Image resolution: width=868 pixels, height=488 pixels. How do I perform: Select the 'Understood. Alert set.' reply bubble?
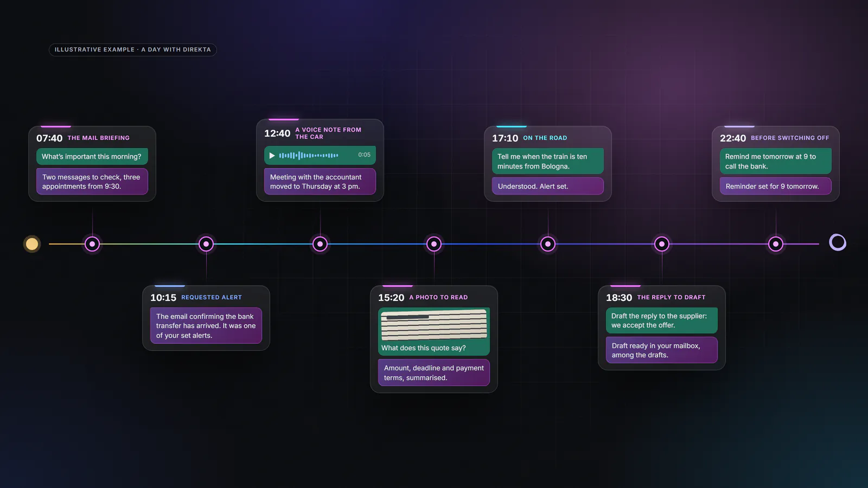coord(548,186)
